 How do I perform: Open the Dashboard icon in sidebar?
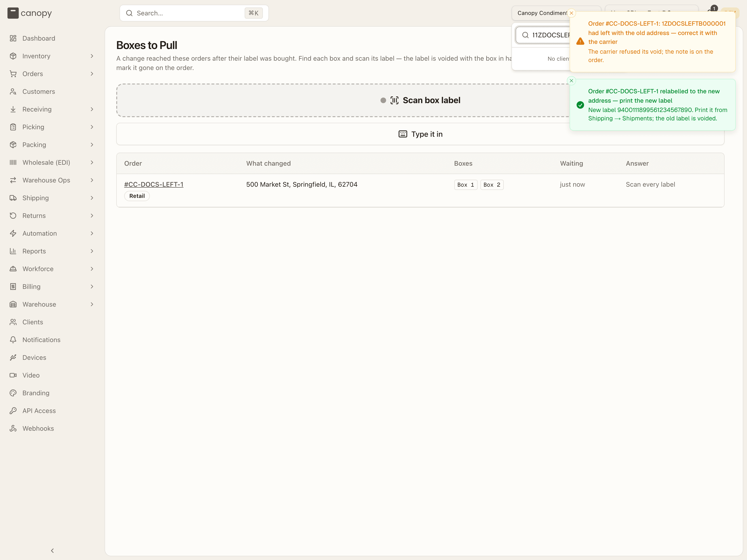(13, 38)
